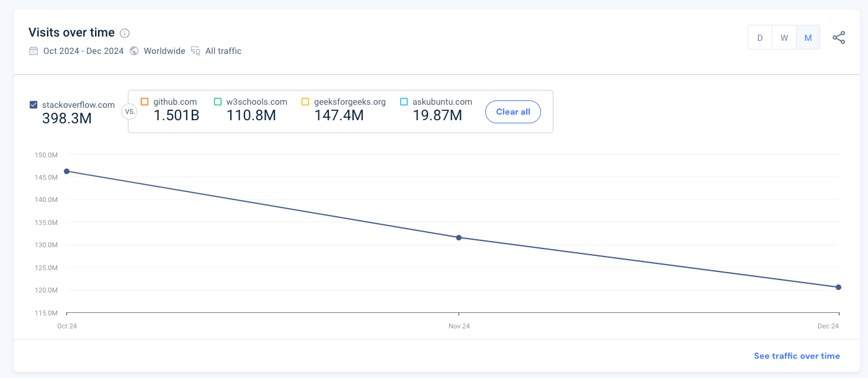Image resolution: width=868 pixels, height=378 pixels.
Task: Click the Nov 24 axis label
Action: tap(459, 326)
